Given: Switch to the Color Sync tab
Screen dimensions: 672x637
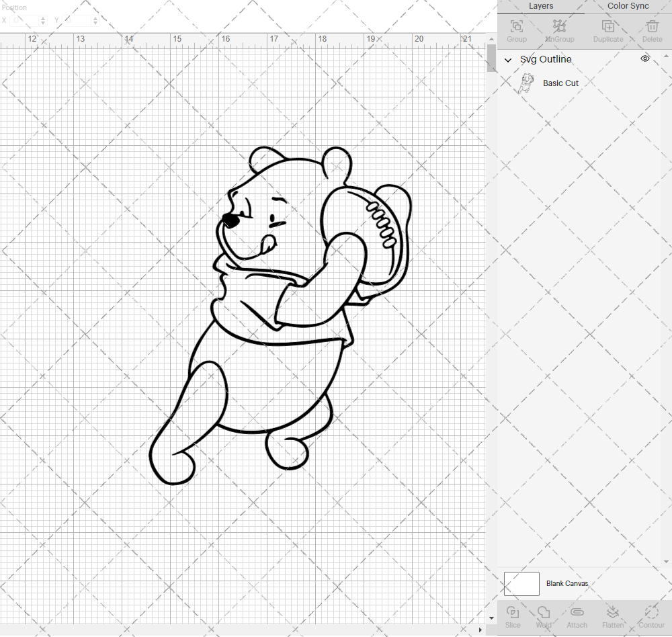Looking at the screenshot, I should 628,6.
